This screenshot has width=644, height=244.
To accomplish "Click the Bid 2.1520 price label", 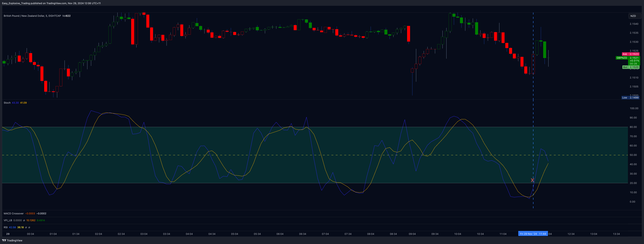I will click(631, 67).
